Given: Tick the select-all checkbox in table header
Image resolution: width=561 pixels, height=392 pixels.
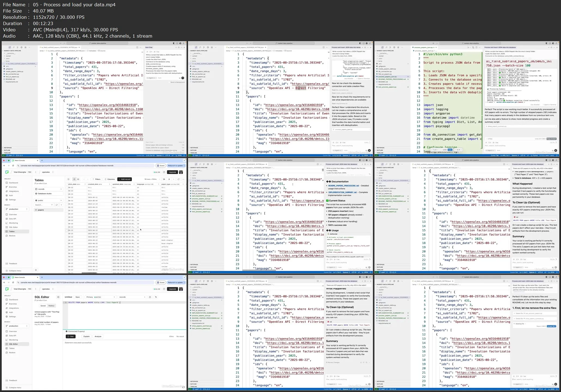Looking at the screenshot, I should (66, 184).
